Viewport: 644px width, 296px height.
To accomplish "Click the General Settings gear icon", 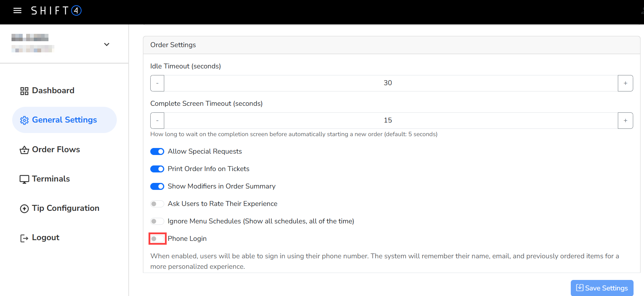I will [24, 120].
